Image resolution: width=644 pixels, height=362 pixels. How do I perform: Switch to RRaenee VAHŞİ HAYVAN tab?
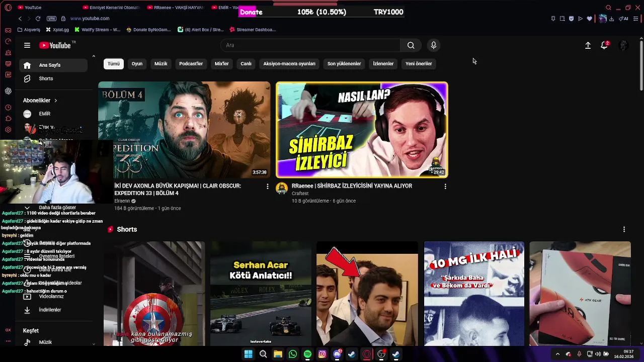(175, 8)
